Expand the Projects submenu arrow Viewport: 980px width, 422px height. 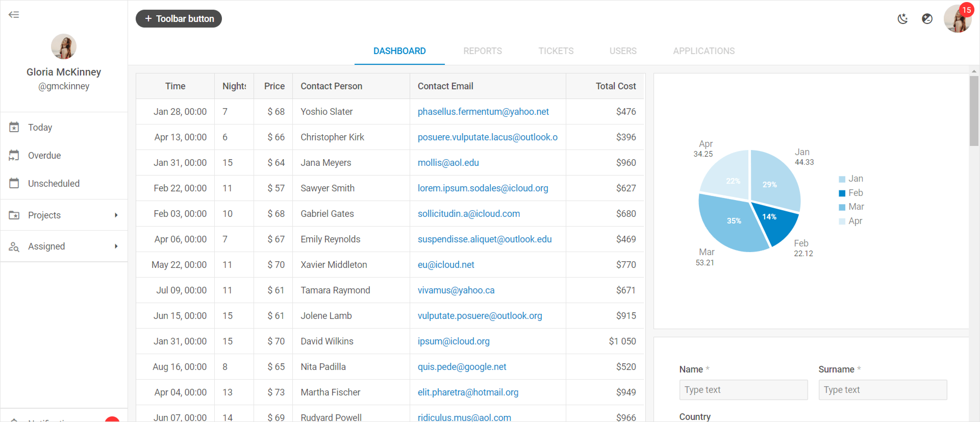pos(116,215)
